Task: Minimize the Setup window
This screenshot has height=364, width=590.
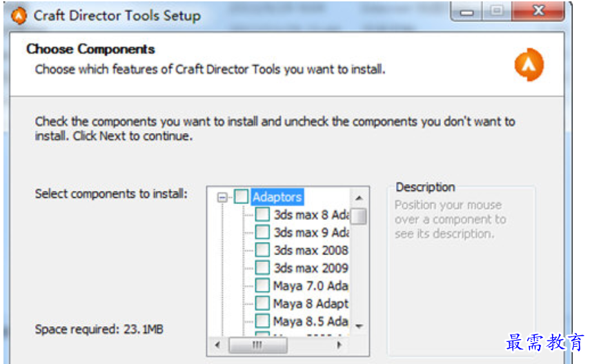Action: pos(466,12)
